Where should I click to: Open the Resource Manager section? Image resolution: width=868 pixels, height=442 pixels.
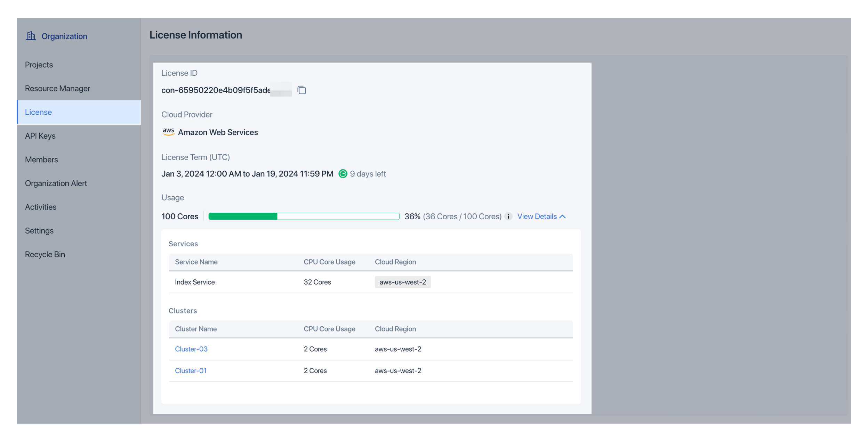[x=57, y=89]
